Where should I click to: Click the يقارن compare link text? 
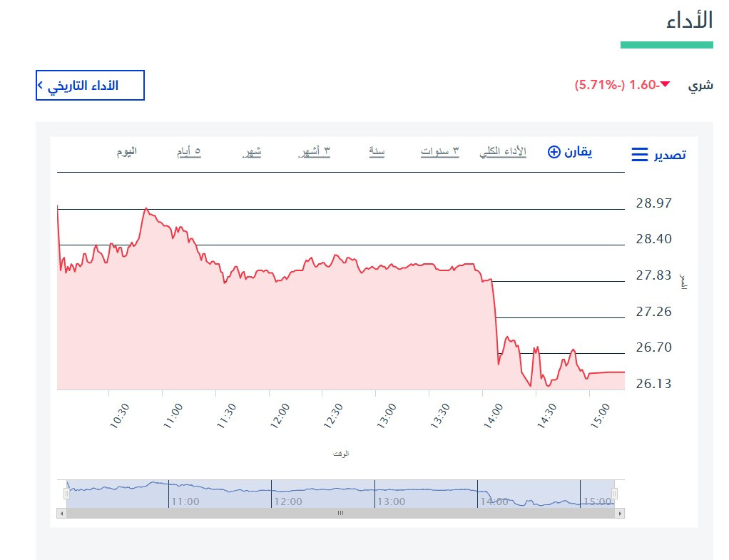tap(578, 152)
